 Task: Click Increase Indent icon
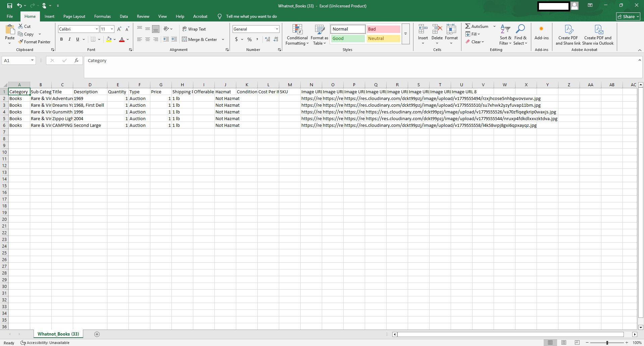tap(174, 39)
